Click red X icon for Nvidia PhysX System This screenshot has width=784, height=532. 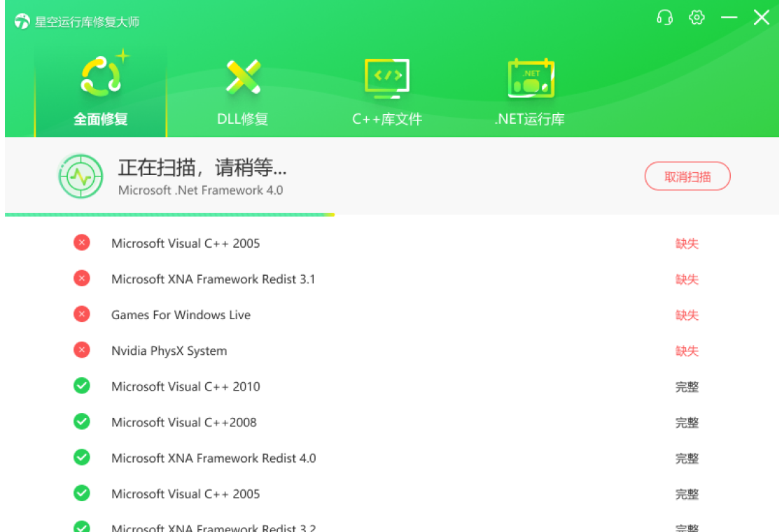click(81, 349)
